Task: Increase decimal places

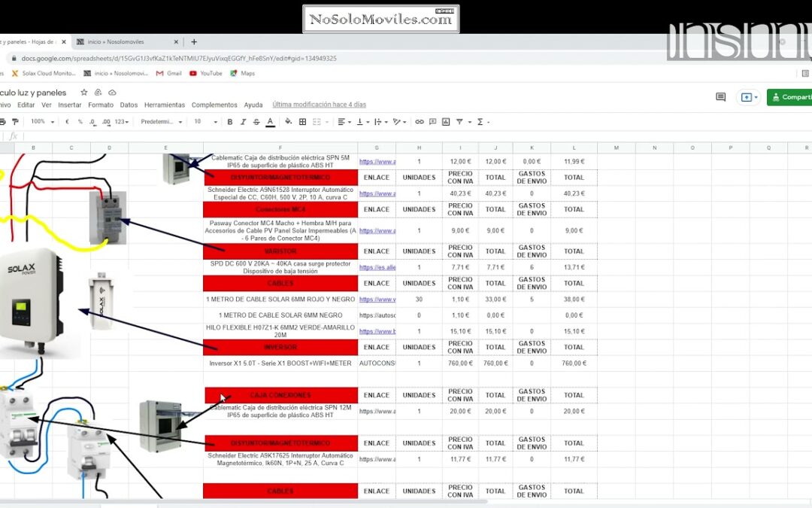Action: click(x=106, y=122)
